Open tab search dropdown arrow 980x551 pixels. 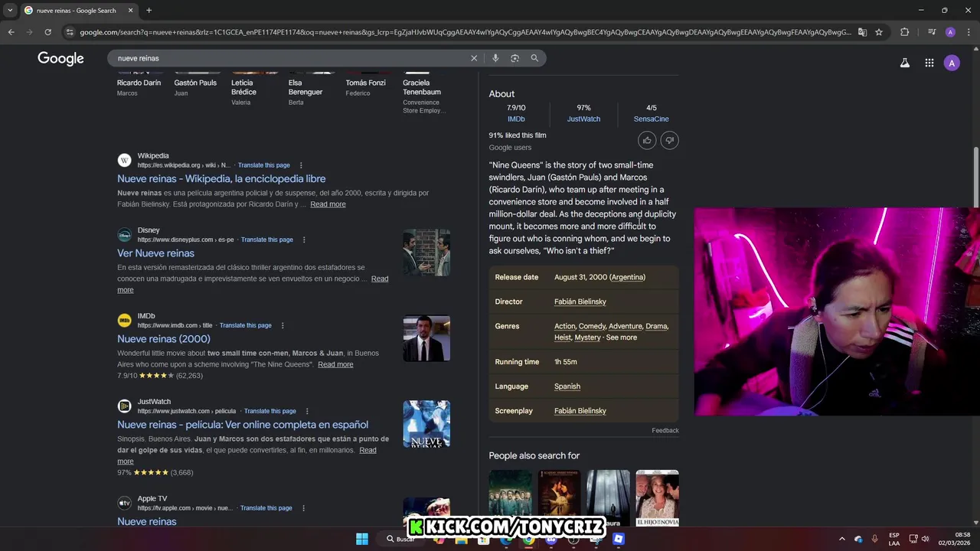(10, 10)
